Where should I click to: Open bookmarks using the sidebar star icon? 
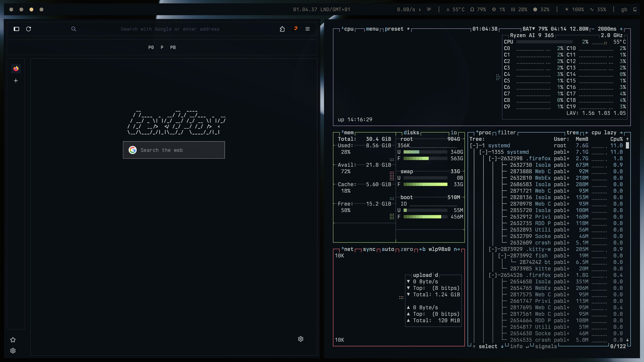pos(13,340)
